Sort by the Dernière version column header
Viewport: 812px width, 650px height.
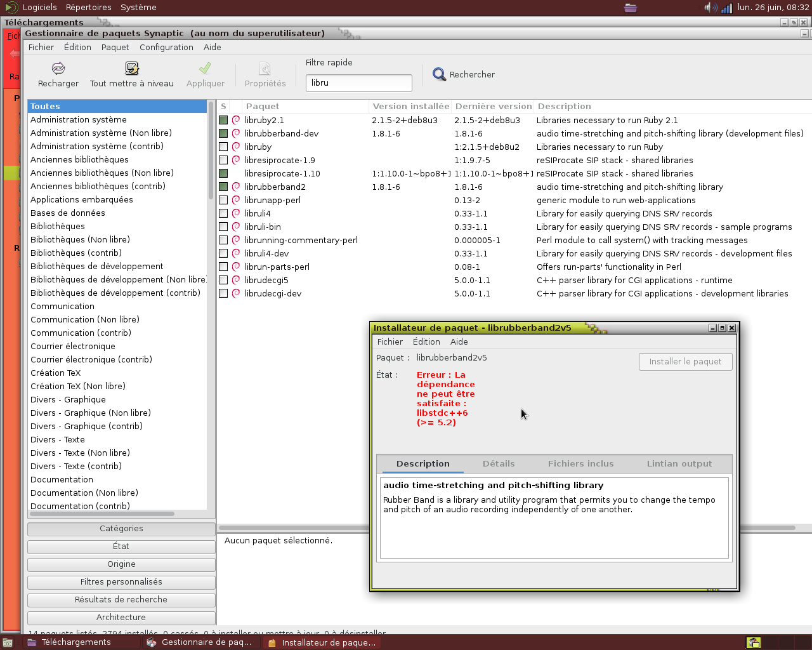[x=493, y=106]
